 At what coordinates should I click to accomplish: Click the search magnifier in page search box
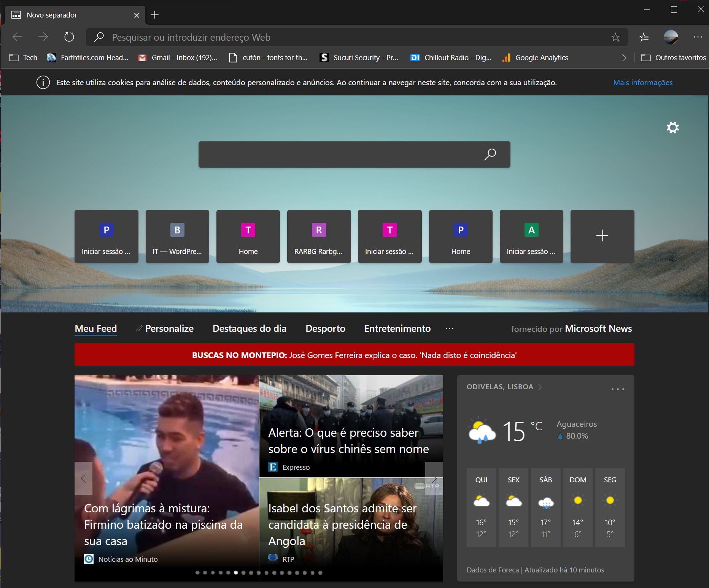point(490,154)
